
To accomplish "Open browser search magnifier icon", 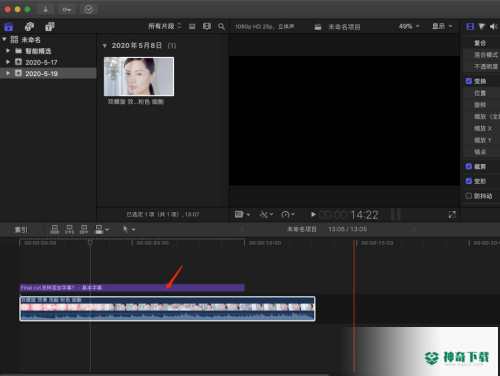I will [x=221, y=26].
